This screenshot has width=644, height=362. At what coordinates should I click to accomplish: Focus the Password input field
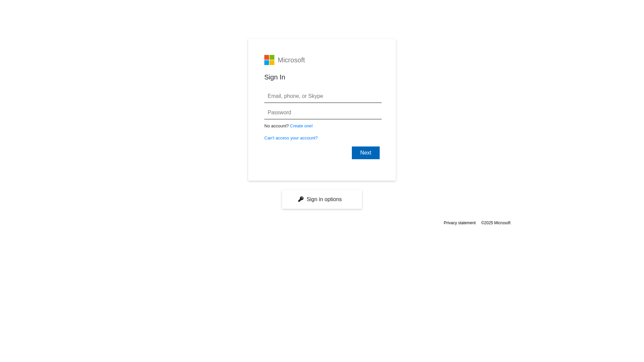pyautogui.click(x=323, y=113)
